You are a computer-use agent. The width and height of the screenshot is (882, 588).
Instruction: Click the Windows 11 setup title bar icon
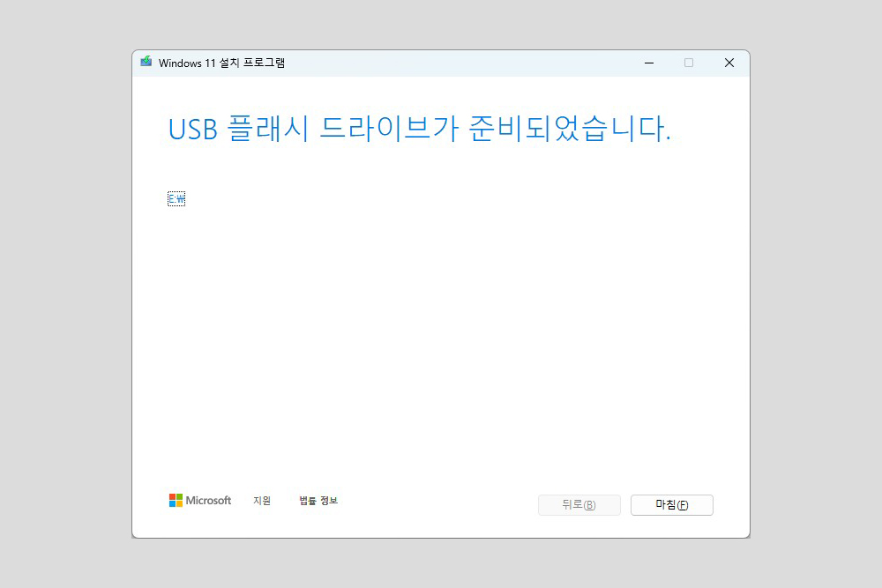tap(146, 62)
